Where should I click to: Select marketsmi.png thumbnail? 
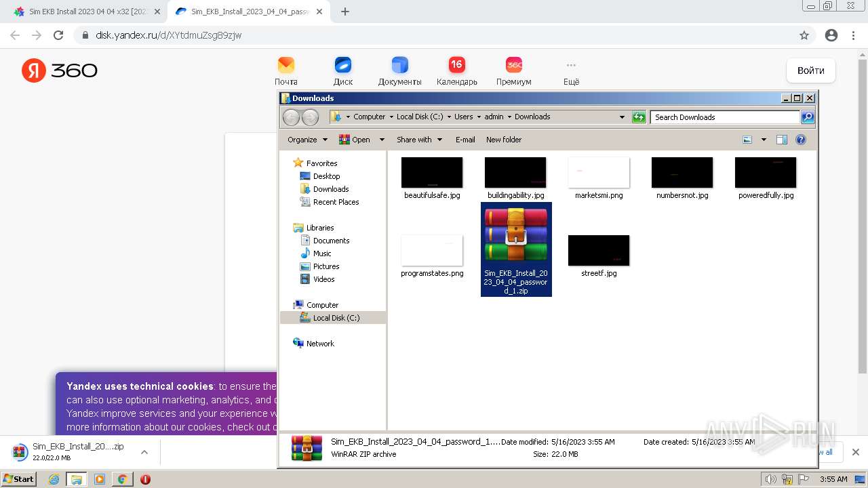point(599,173)
